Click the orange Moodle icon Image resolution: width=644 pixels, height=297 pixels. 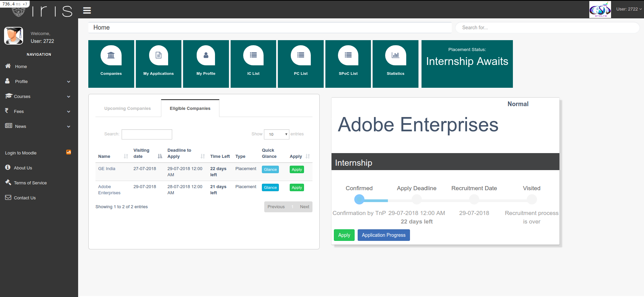[69, 152]
